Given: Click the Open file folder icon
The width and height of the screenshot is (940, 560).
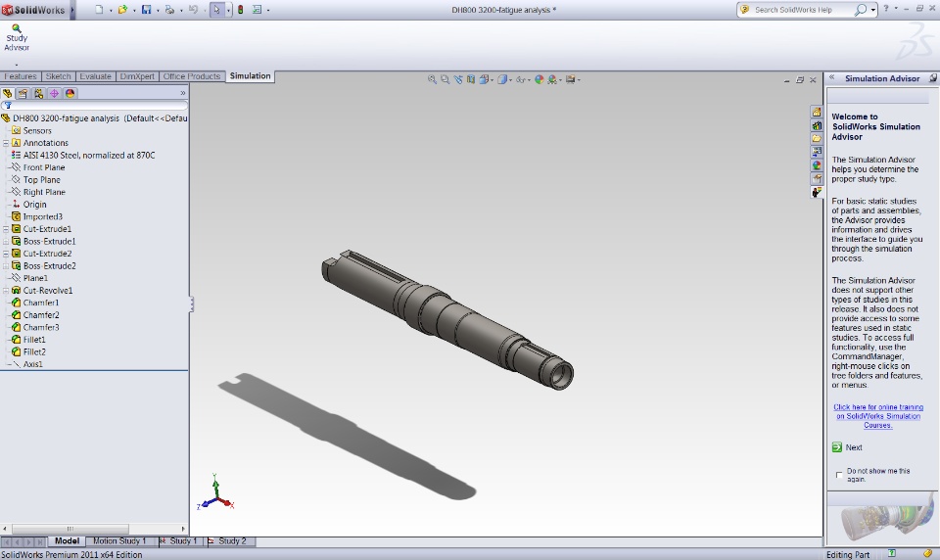Looking at the screenshot, I should (122, 10).
